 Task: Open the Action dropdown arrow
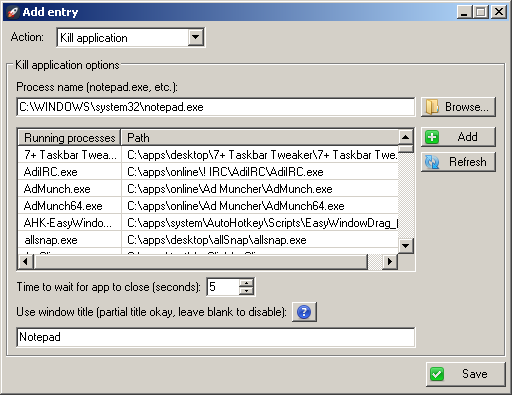click(196, 37)
